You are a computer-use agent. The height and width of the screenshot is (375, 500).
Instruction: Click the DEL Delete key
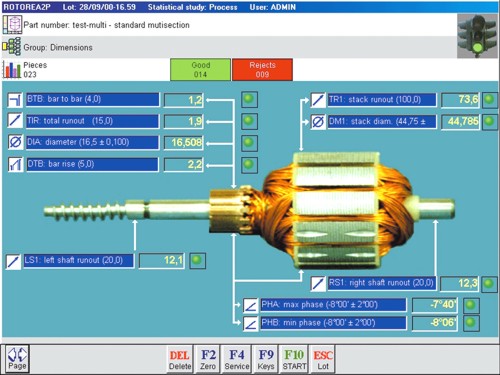[x=180, y=359]
